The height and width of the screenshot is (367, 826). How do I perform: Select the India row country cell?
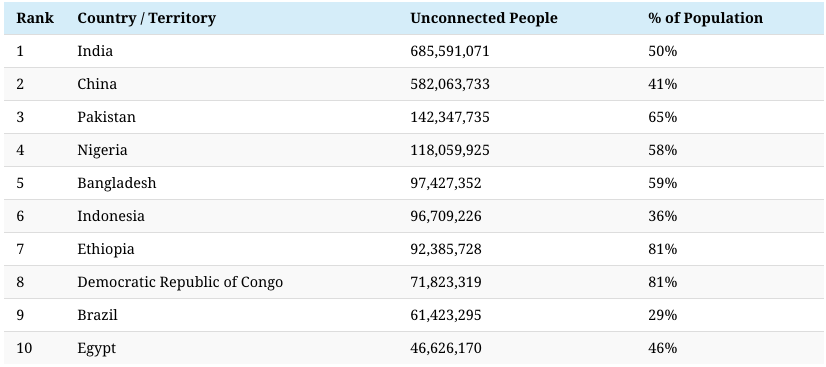point(95,51)
